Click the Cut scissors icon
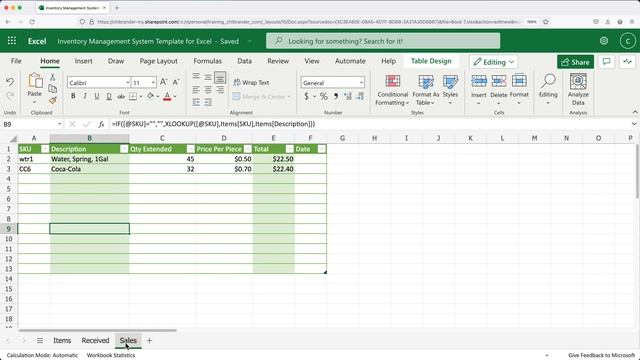 53,77
